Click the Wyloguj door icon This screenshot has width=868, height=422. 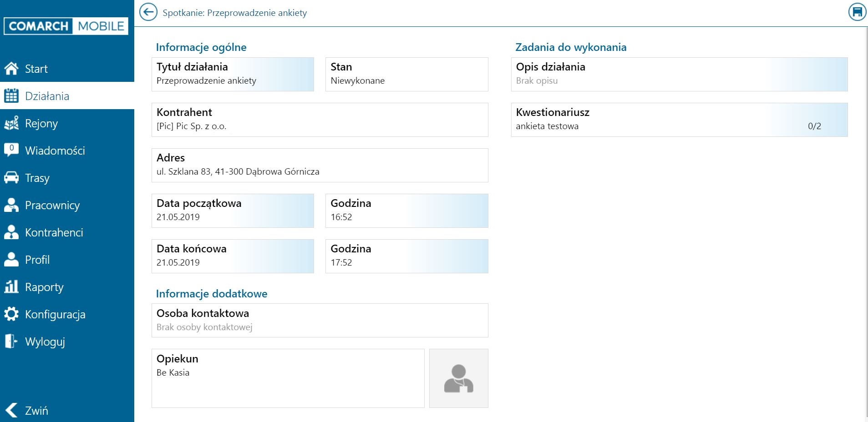tap(11, 341)
